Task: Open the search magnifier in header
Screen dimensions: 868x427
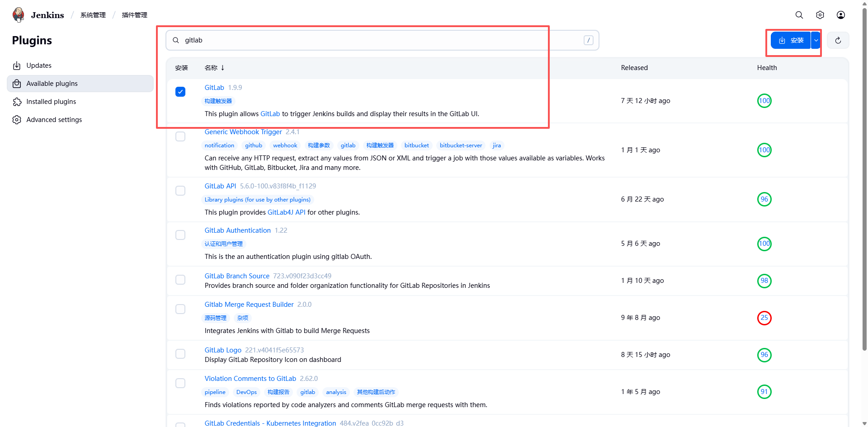Action: pos(799,15)
